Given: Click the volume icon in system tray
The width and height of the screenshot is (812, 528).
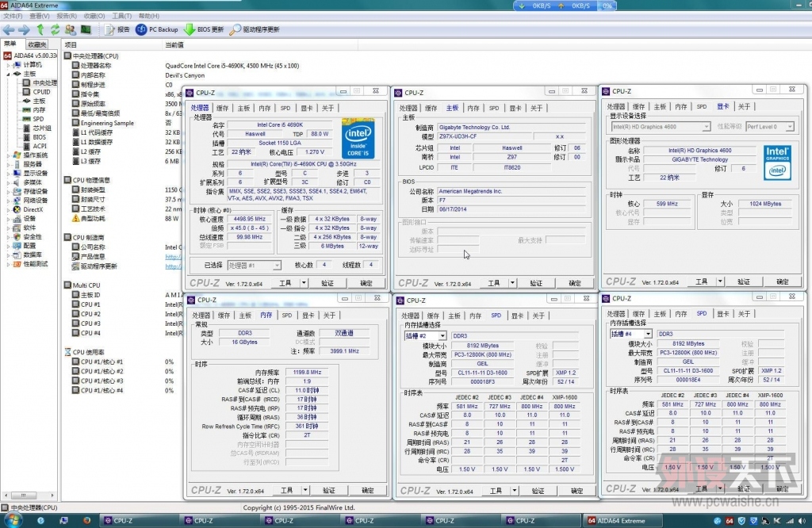Looking at the screenshot, I should tap(802, 521).
